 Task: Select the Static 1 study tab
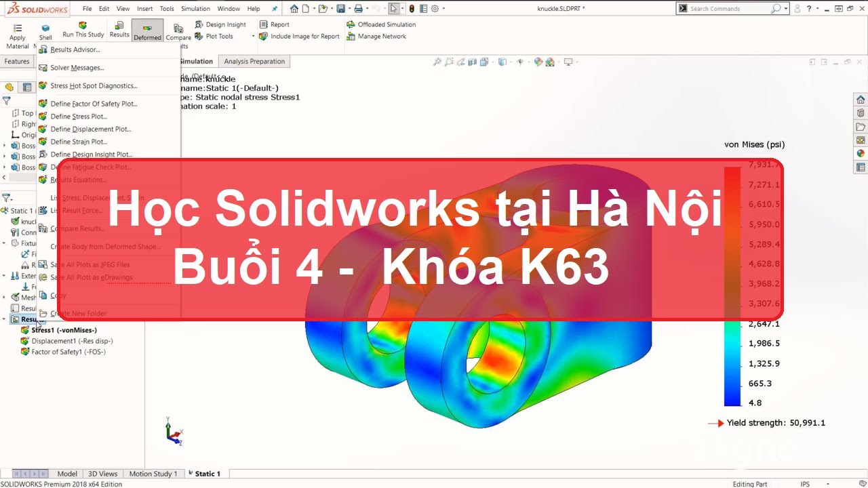(204, 474)
